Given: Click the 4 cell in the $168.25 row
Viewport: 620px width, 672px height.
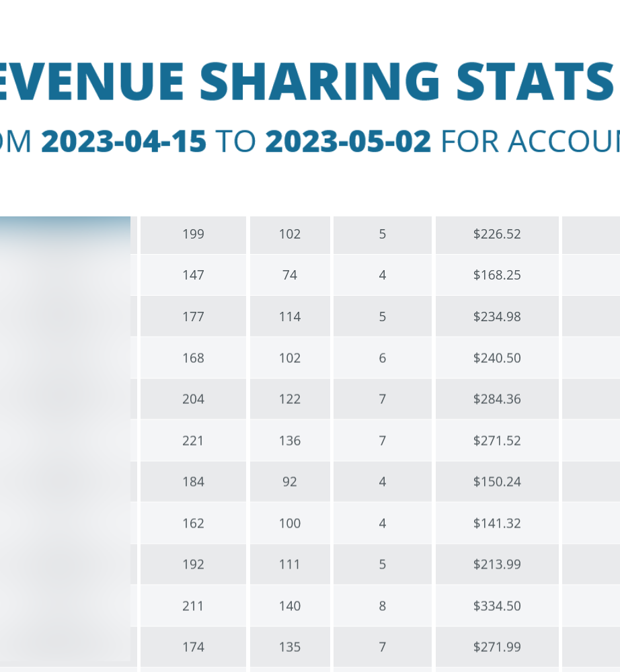Looking at the screenshot, I should pos(383,275).
